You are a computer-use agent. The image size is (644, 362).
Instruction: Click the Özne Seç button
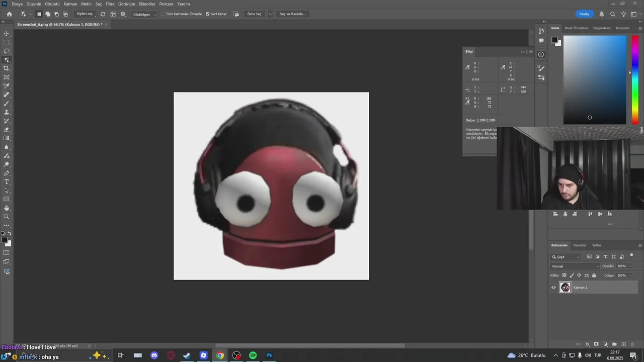pyautogui.click(x=255, y=14)
